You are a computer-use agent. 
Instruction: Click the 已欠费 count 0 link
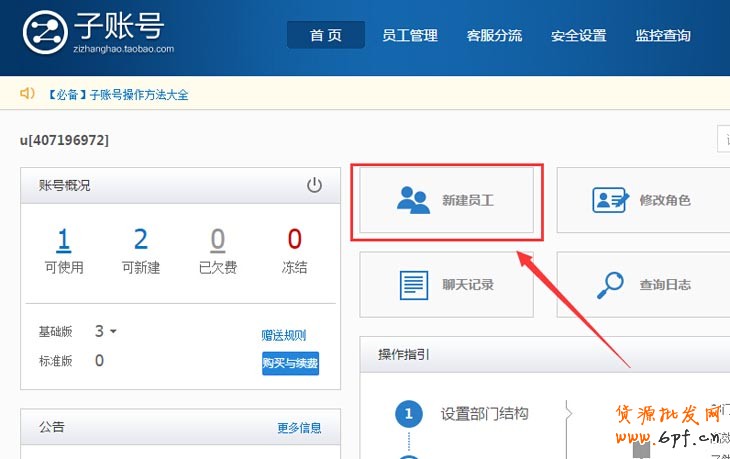(x=218, y=239)
